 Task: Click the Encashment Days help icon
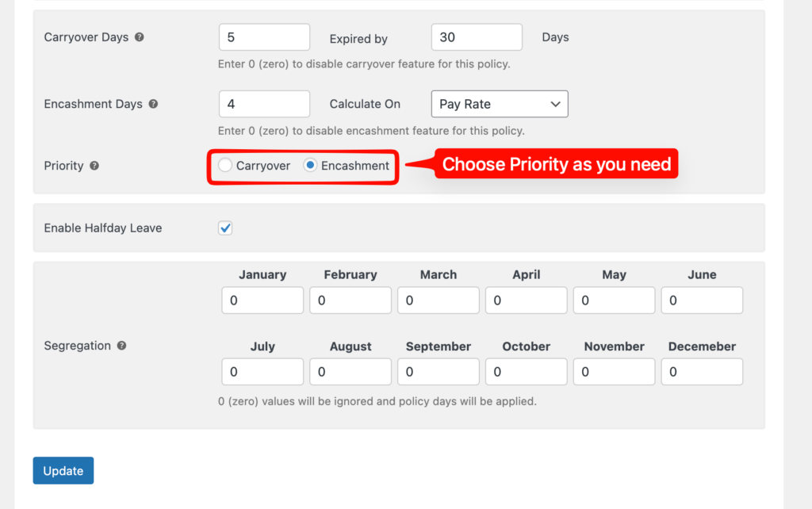[153, 104]
